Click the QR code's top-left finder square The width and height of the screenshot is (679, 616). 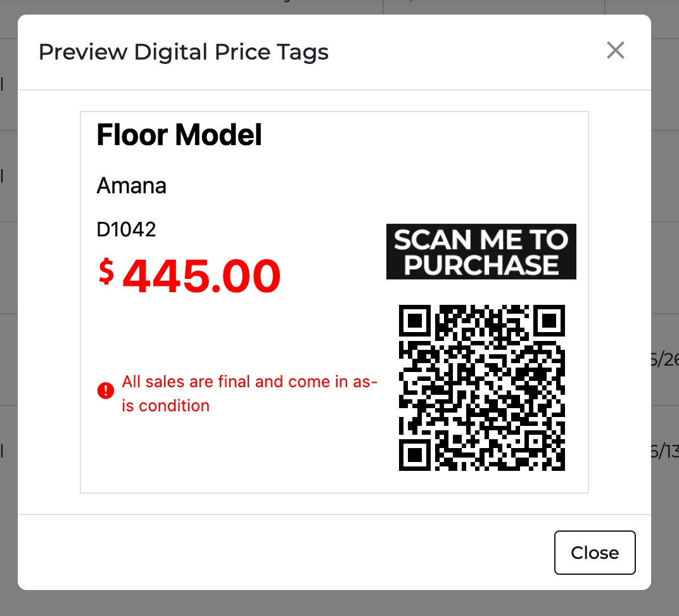pyautogui.click(x=416, y=321)
